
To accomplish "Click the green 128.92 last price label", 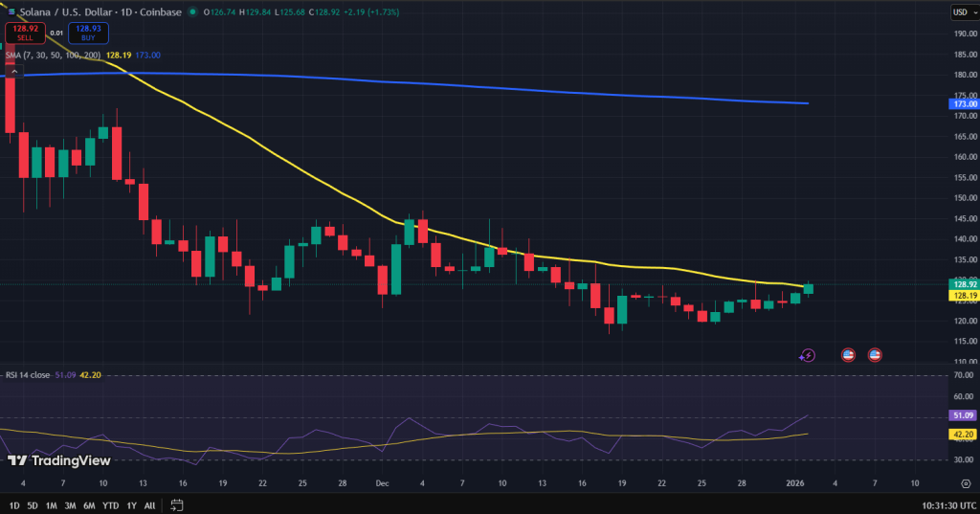I will pos(964,284).
